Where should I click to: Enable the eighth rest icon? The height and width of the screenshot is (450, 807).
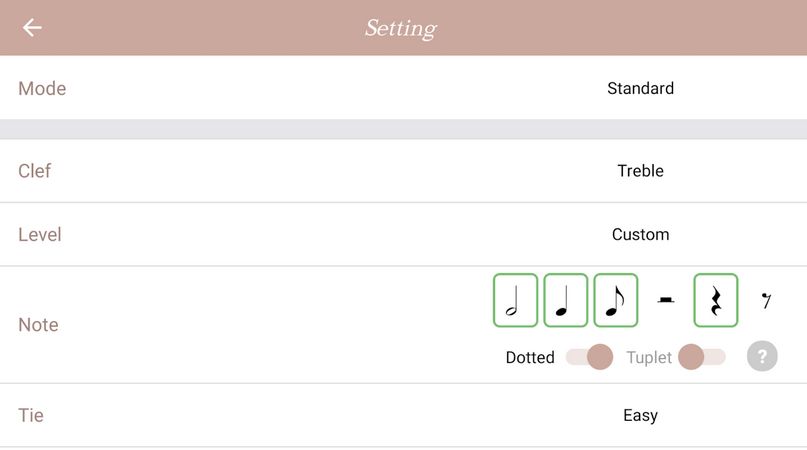click(766, 300)
